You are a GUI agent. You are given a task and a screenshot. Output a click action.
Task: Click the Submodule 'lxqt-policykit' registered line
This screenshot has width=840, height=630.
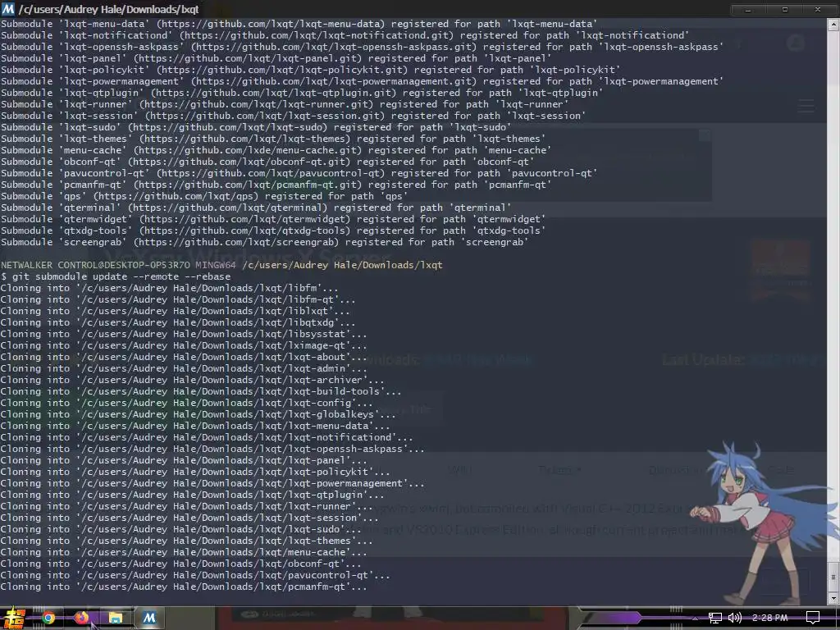click(310, 70)
